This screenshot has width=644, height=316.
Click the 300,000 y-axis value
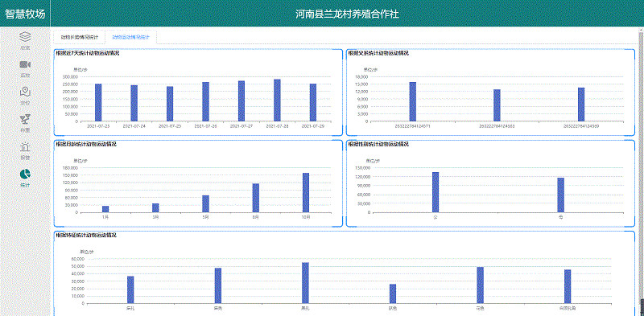pyautogui.click(x=70, y=76)
